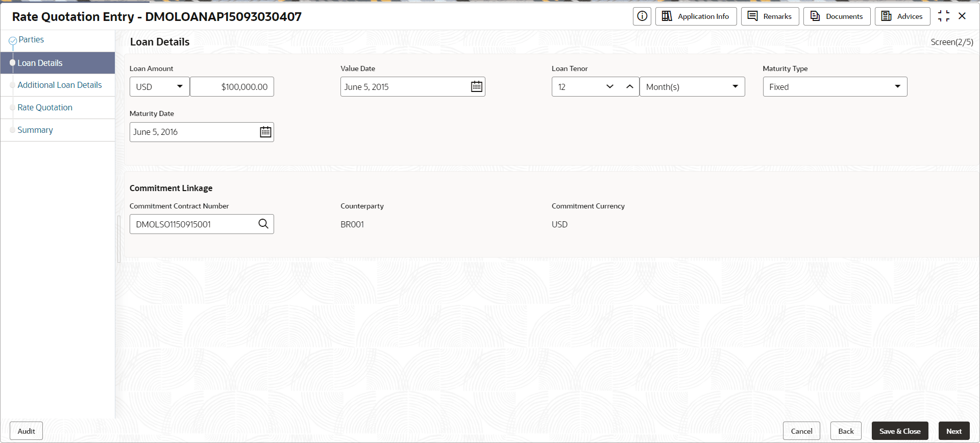Open Application Info panel
This screenshot has height=443, width=980.
pyautogui.click(x=696, y=16)
